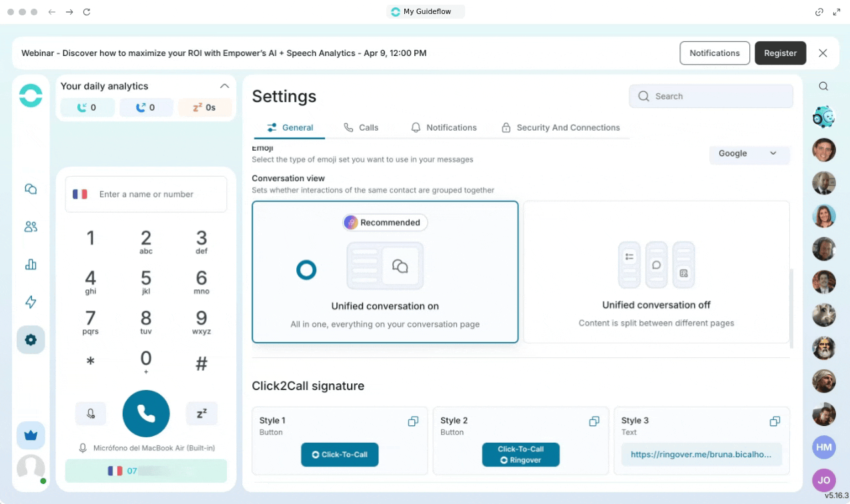
Task: Switch to the Calls settings tab
Action: point(361,127)
